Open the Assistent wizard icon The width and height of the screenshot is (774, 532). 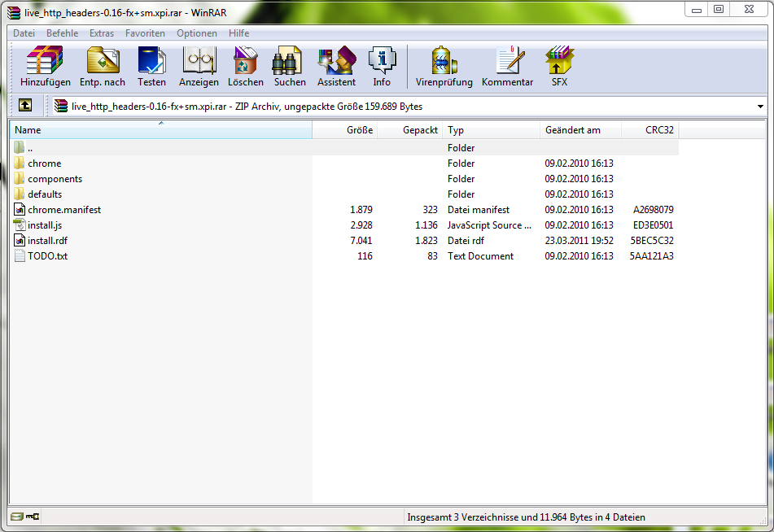337,60
